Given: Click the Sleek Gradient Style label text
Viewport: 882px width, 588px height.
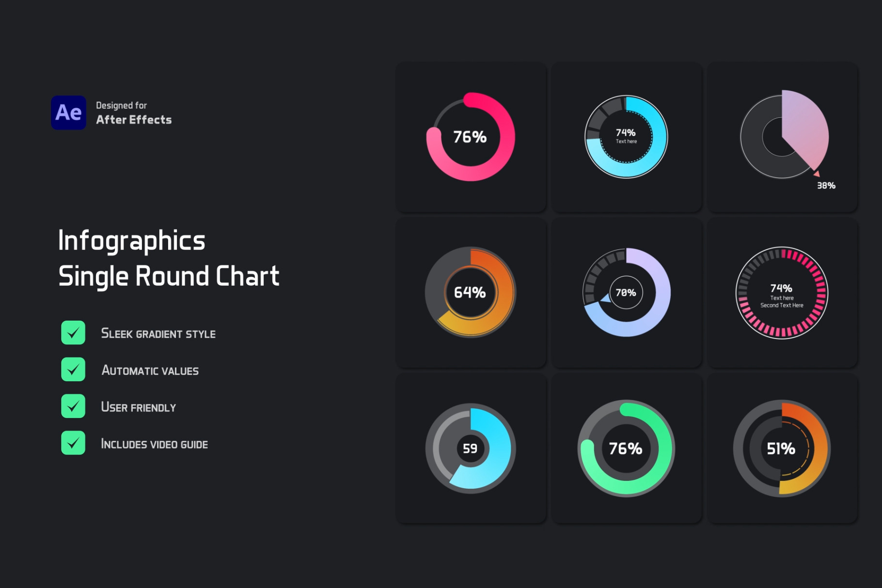Looking at the screenshot, I should tap(158, 334).
